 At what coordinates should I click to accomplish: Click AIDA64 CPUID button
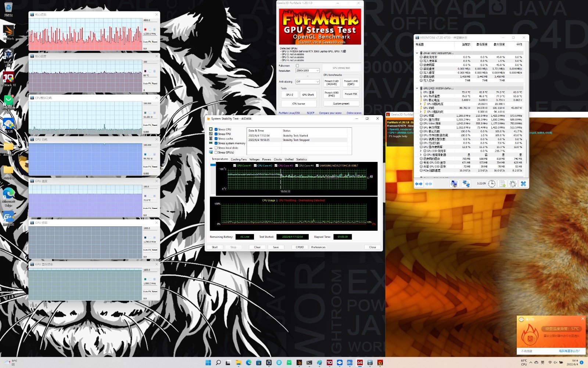[x=300, y=247]
